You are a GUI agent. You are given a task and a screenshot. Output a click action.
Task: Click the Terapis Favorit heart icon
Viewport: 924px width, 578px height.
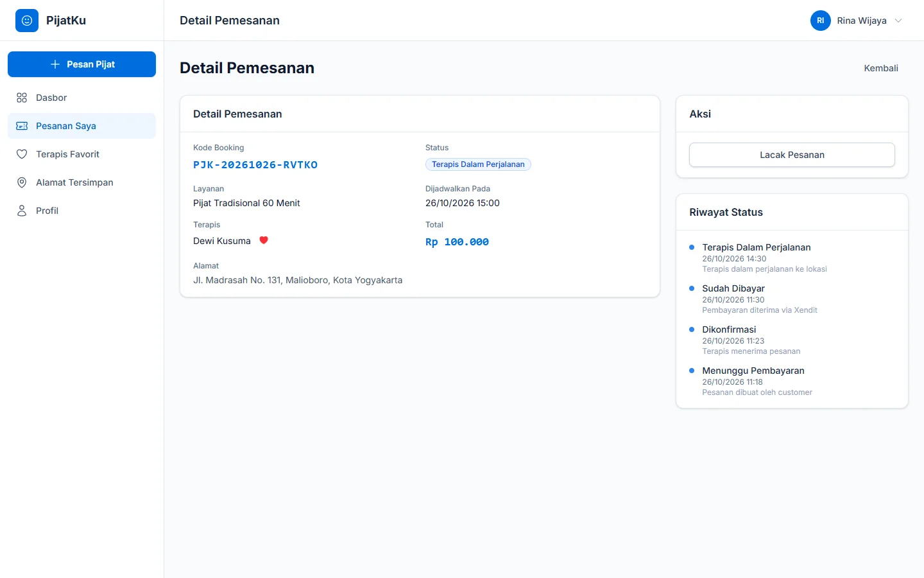(x=22, y=154)
